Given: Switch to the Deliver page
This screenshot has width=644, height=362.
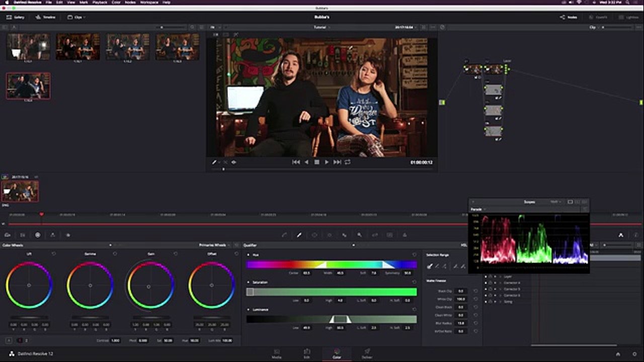Looking at the screenshot, I should [x=367, y=353].
